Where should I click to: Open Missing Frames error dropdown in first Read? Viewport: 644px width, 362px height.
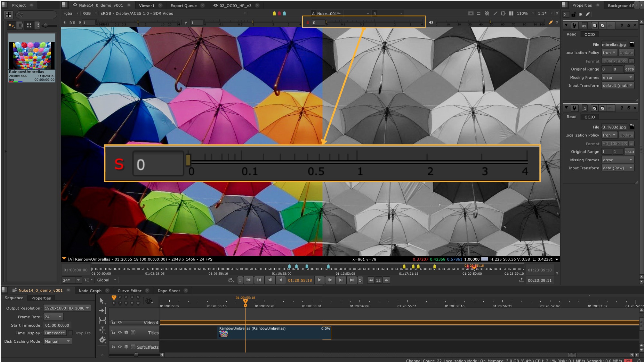(617, 77)
